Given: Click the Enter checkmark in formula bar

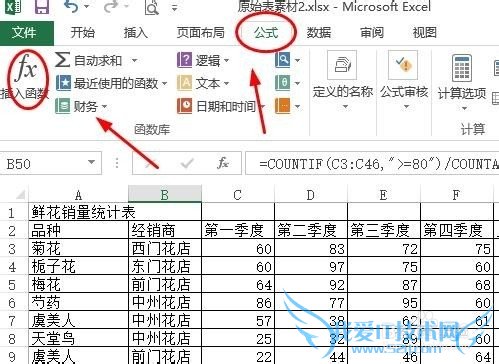Looking at the screenshot, I should click(187, 163).
